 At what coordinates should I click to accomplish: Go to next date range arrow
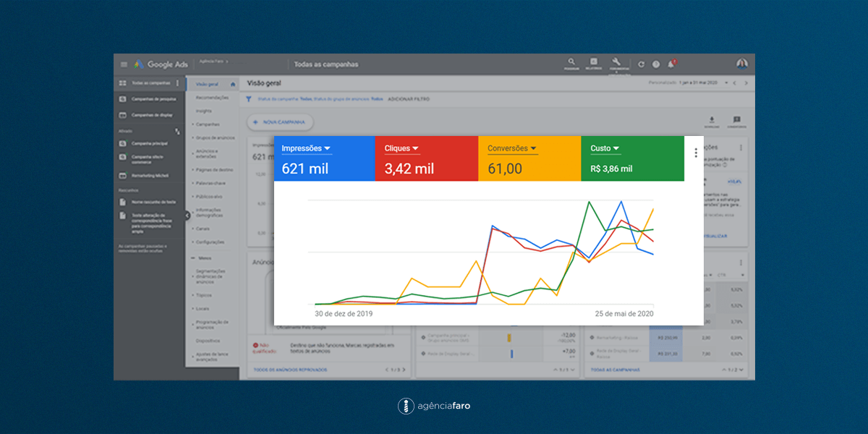pos(746,83)
